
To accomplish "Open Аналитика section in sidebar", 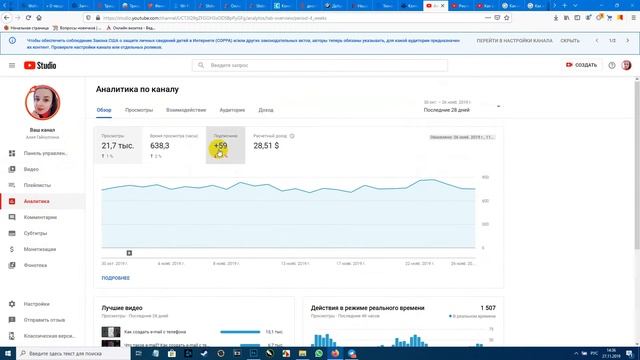I will pos(42,201).
